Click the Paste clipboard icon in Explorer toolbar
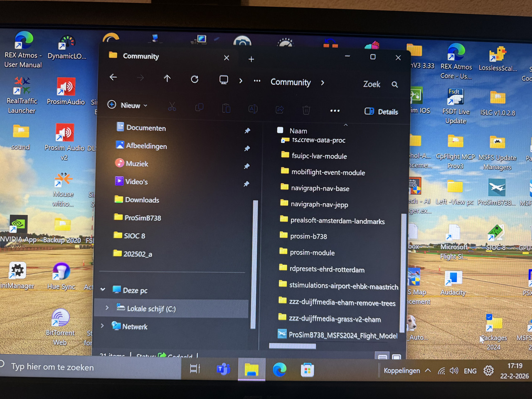Screen dimensions: 532x399 pyautogui.click(x=226, y=108)
